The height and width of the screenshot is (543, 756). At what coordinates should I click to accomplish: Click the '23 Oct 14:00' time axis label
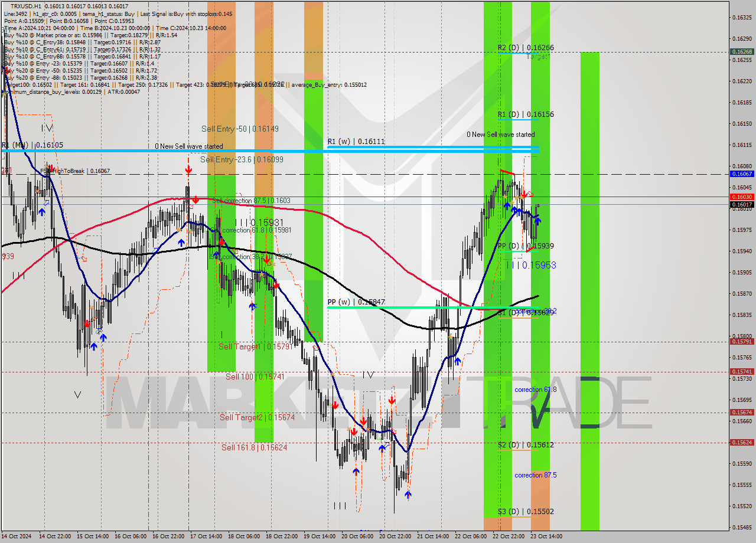click(546, 537)
